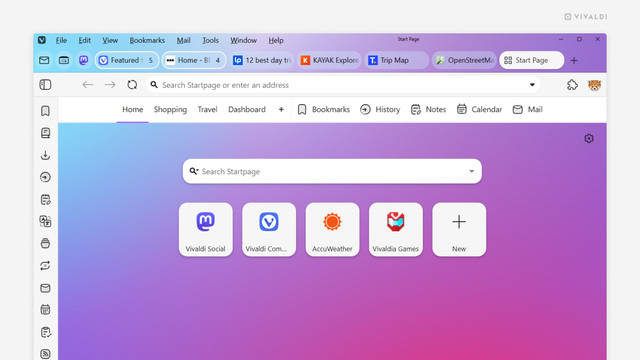Open Bookmarks panel in sidebar

45,111
